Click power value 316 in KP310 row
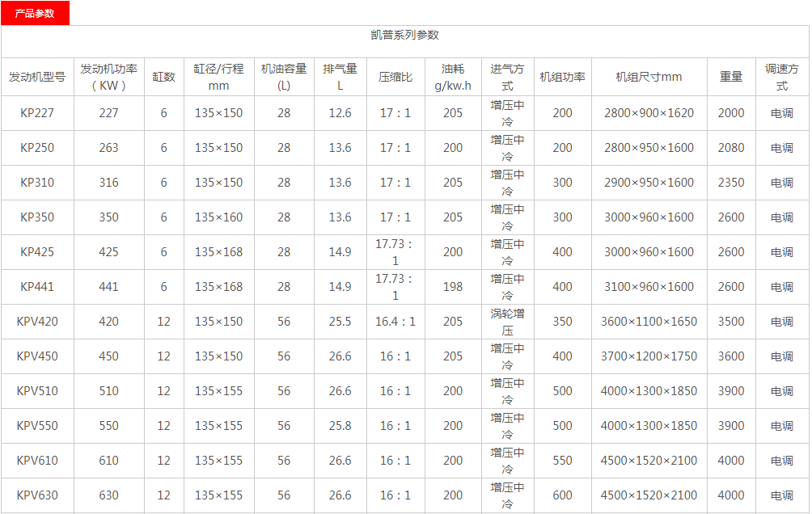Screen dimensions: 812x514 pyautogui.click(x=108, y=182)
